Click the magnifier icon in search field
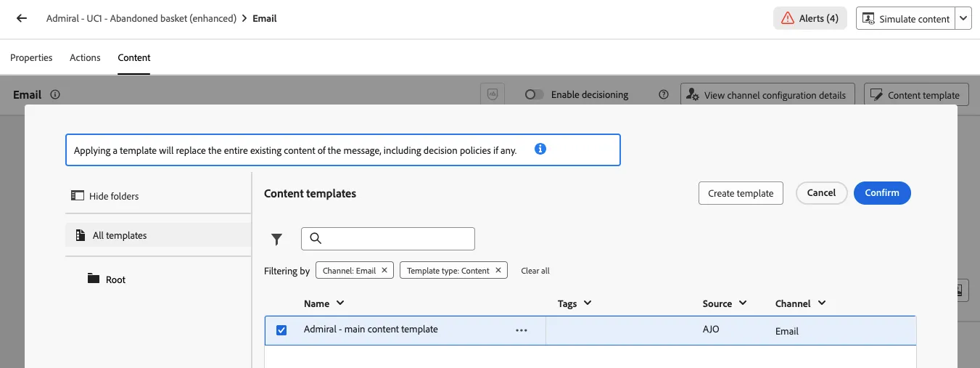This screenshot has width=980, height=368. click(316, 238)
